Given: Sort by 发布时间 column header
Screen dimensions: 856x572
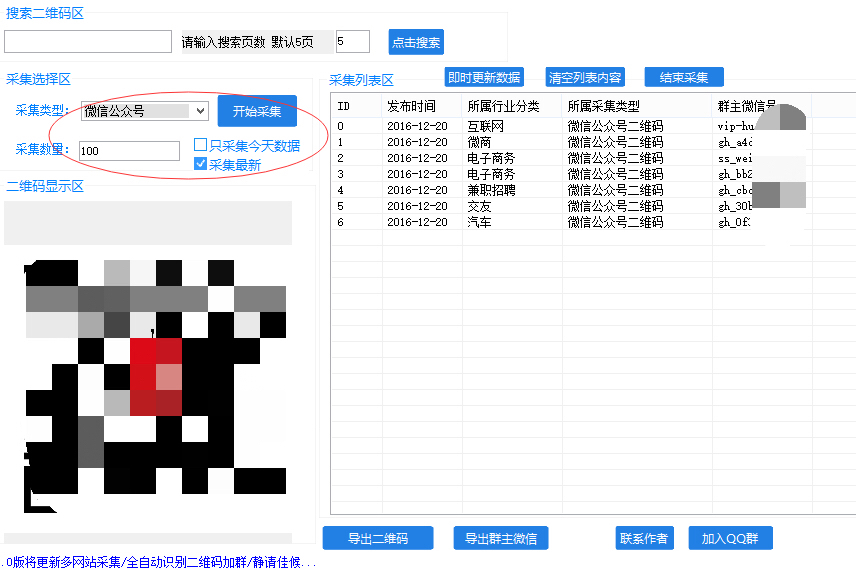Looking at the screenshot, I should click(422, 106).
